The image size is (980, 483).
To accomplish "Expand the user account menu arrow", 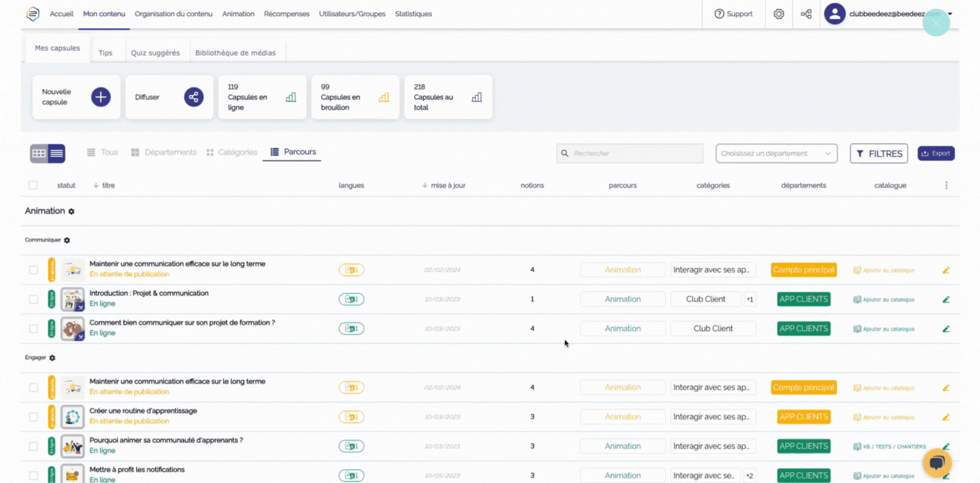I will [x=950, y=14].
